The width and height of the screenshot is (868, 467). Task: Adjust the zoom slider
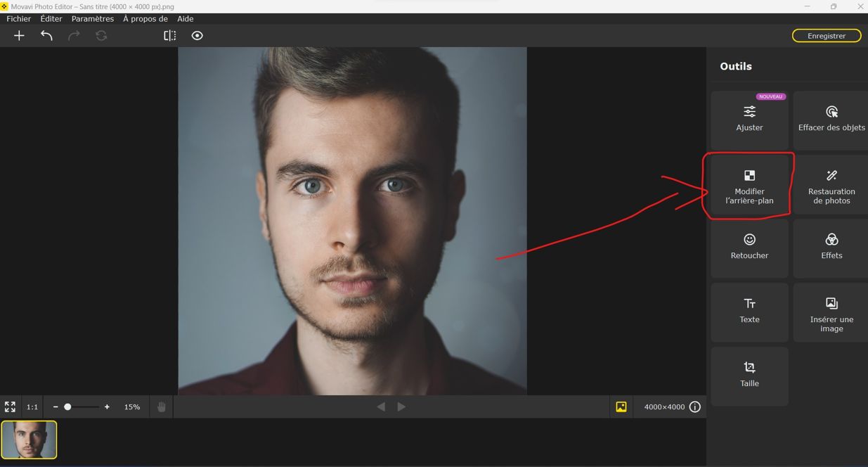(68, 407)
